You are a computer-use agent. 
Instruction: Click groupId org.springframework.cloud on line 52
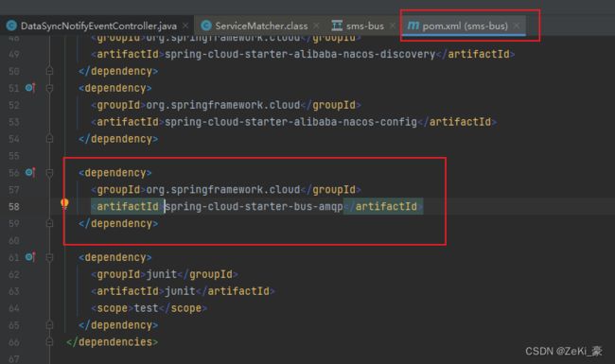click(x=222, y=105)
